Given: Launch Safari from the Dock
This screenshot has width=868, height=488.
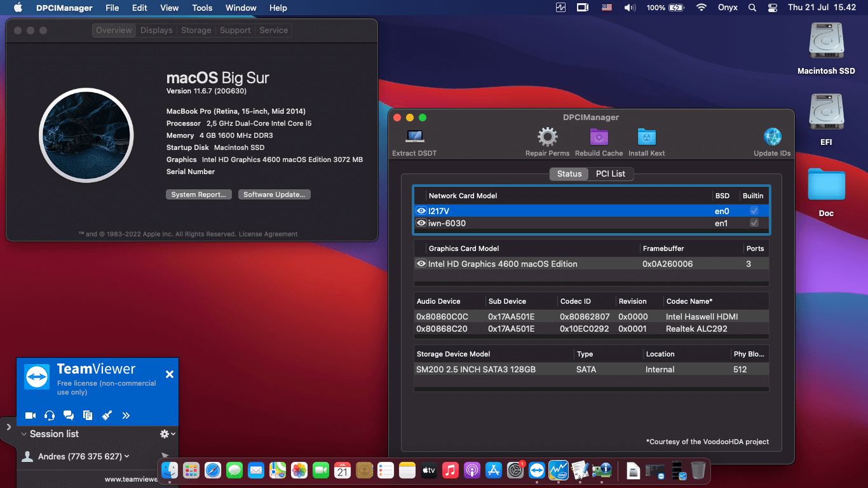Looking at the screenshot, I should pos(213,470).
